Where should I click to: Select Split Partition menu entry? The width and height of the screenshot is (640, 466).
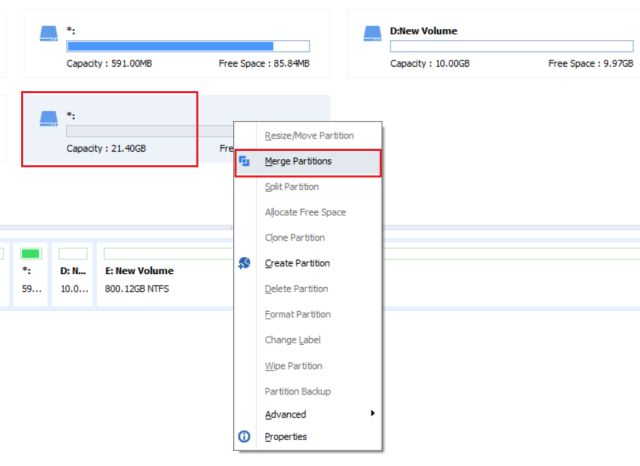[292, 187]
